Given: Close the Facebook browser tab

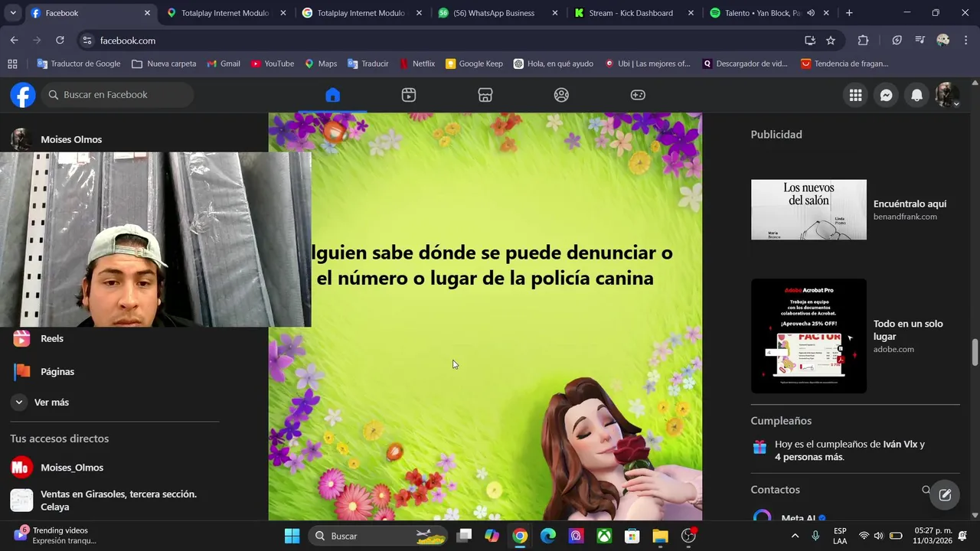Looking at the screenshot, I should [x=147, y=13].
